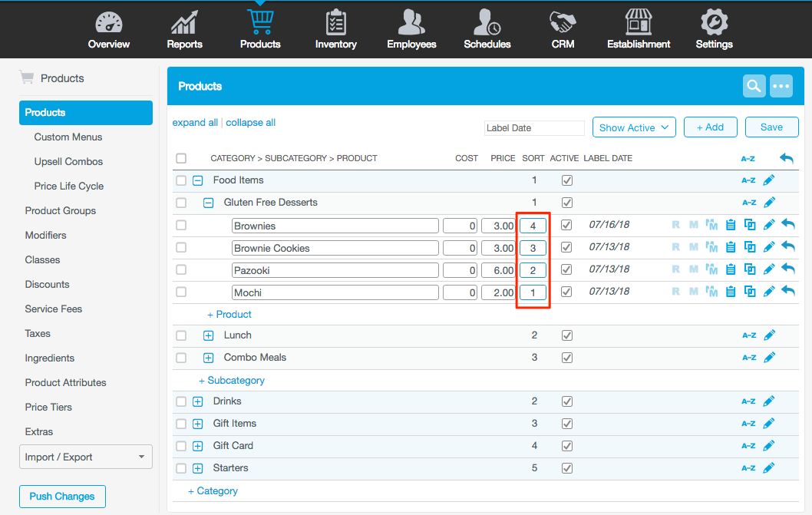Screen dimensions: 812x515
Task: Click the revert arrow on the Pazooki row
Action: [788, 269]
